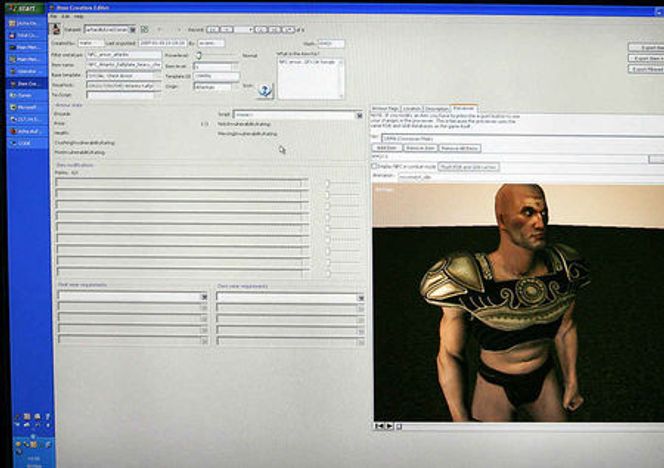
Task: Switch to the Armour flags tab
Action: pyautogui.click(x=385, y=109)
